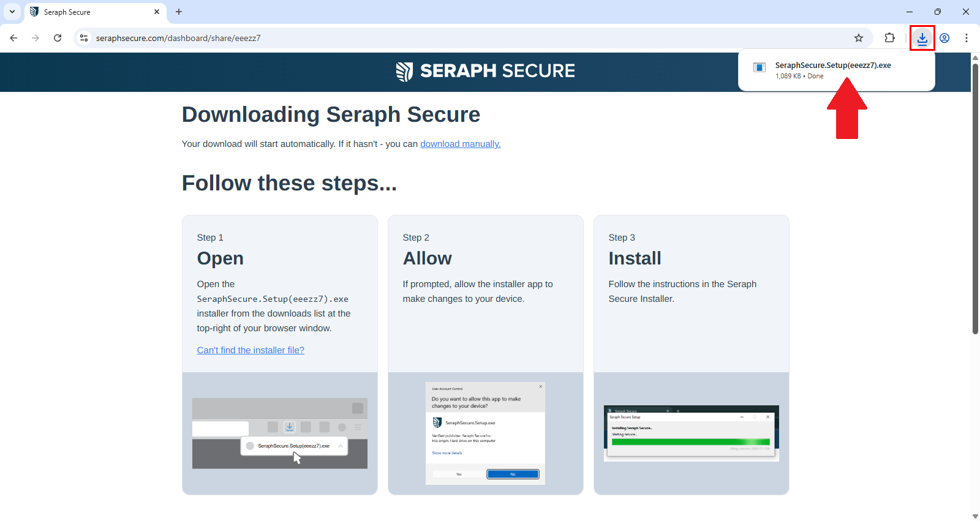Open Chrome three-dot menu

[x=967, y=38]
